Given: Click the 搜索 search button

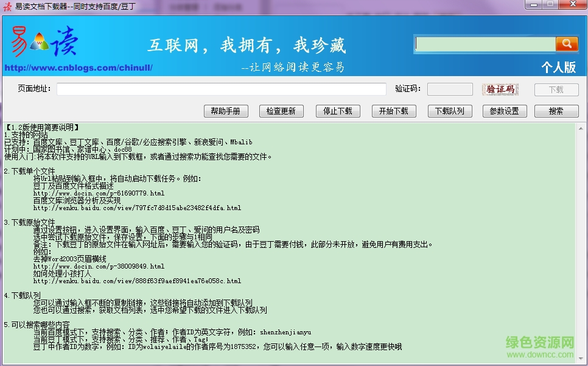Looking at the screenshot, I should [556, 111].
